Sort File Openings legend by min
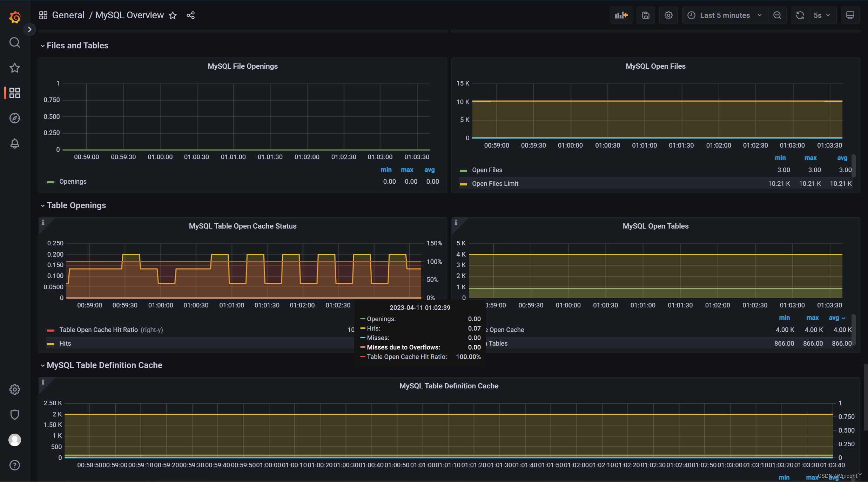This screenshot has width=868, height=482. [386, 170]
